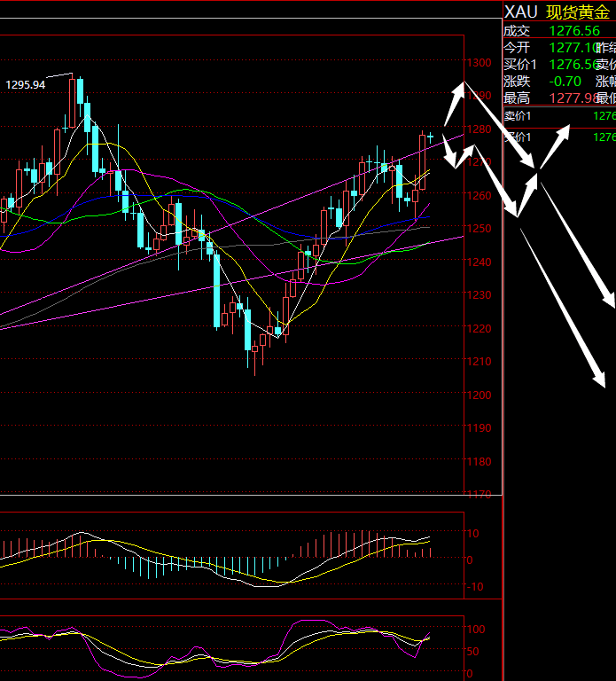Viewport: 616px width, 681px height.
Task: Click the 50 label on KDJ axis
Action: (x=473, y=652)
